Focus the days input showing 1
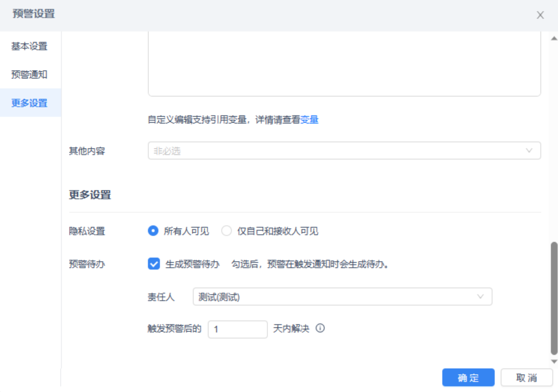The image size is (558, 392). 237,329
